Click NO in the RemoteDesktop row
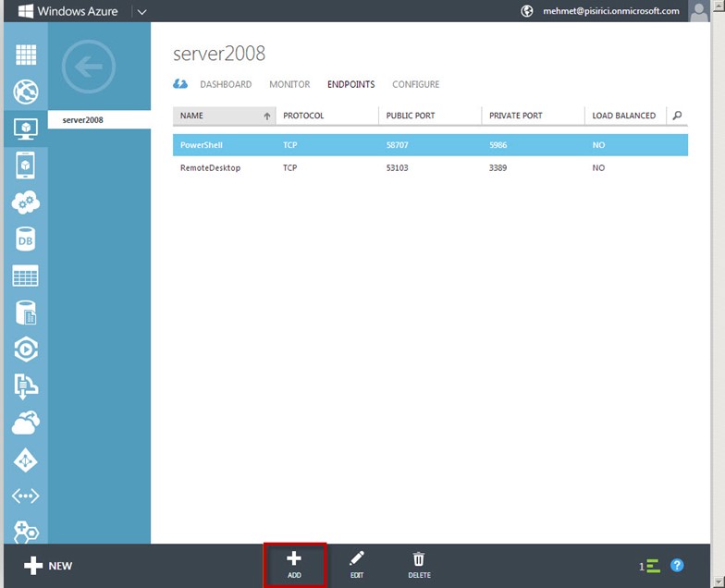 (x=598, y=168)
